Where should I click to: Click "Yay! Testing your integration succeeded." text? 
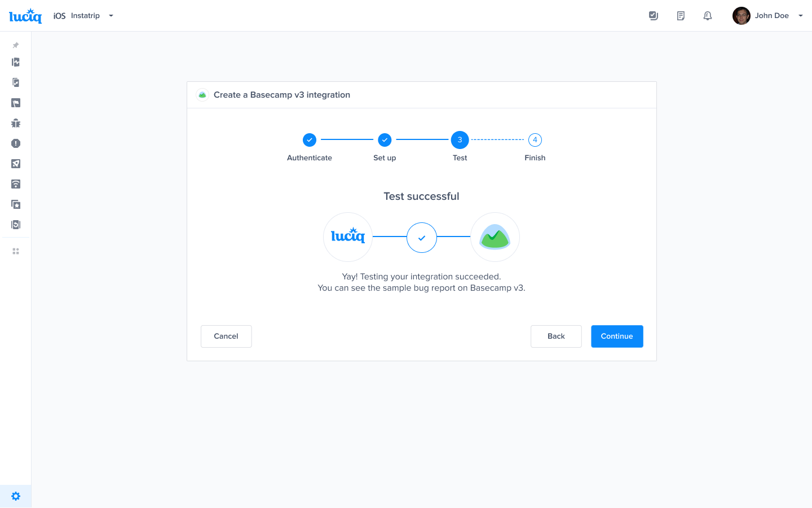coord(422,277)
